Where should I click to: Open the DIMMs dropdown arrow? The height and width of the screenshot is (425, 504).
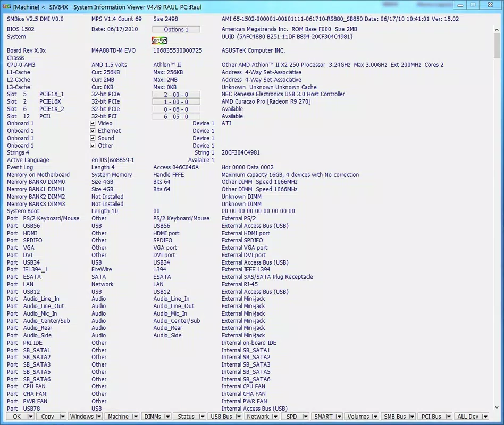(x=167, y=416)
